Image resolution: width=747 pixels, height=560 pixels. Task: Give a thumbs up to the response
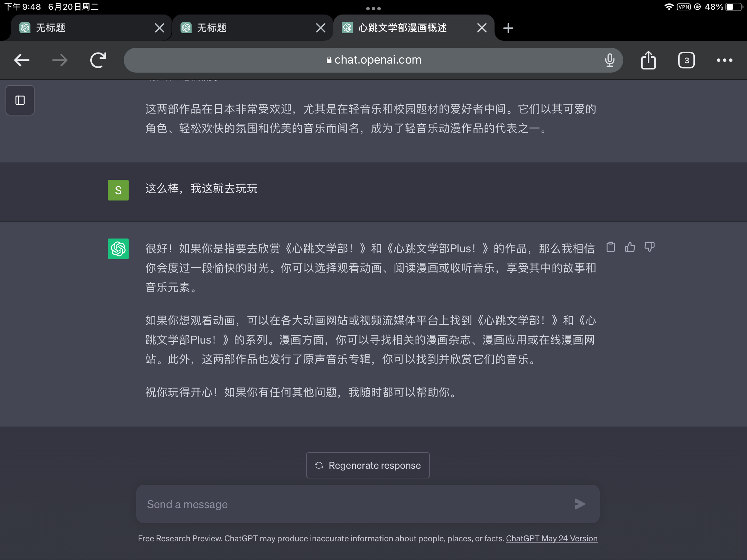[630, 248]
